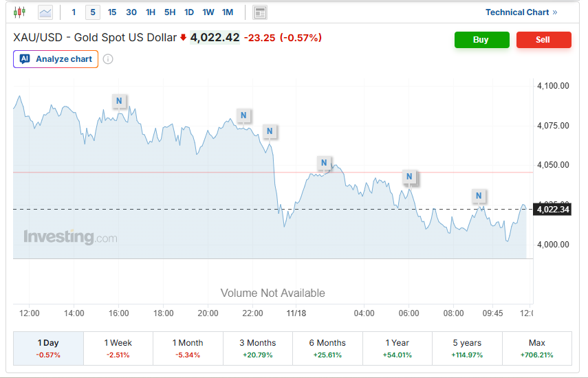Switch the interval to 1H

pos(151,12)
